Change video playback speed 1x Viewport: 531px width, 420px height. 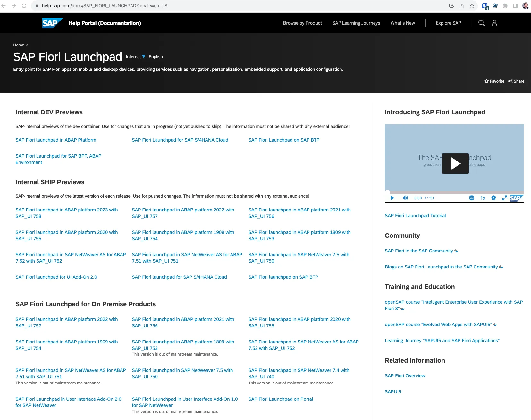[x=483, y=198]
